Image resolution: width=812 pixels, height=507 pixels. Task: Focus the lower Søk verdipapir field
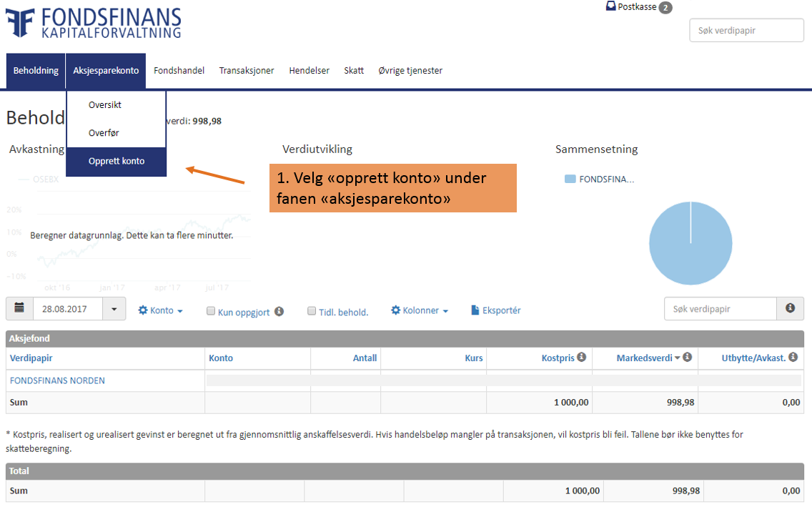[721, 309]
